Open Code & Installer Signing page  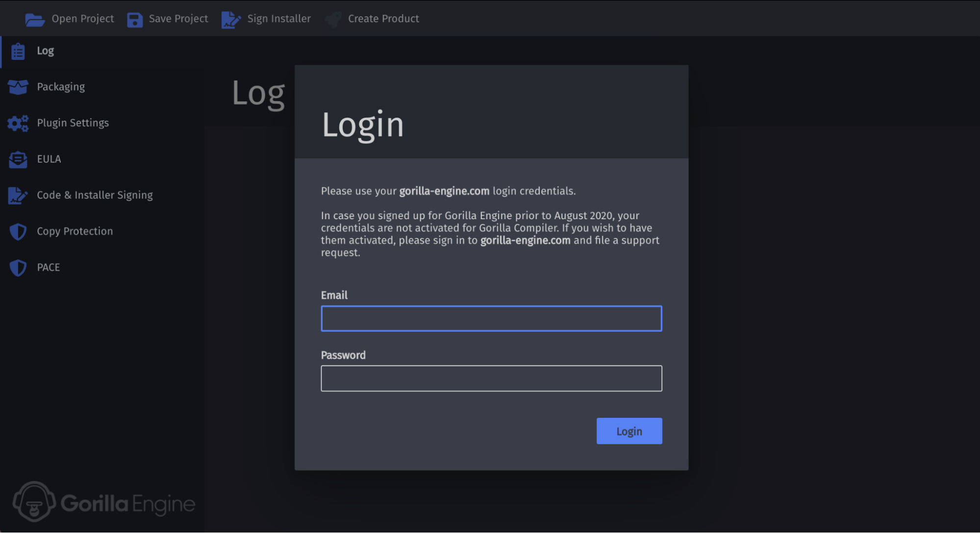tap(95, 195)
